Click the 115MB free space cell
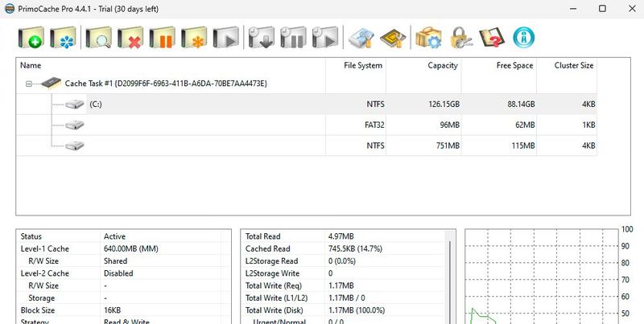Viewport: 644px width, 324px height. 522,146
